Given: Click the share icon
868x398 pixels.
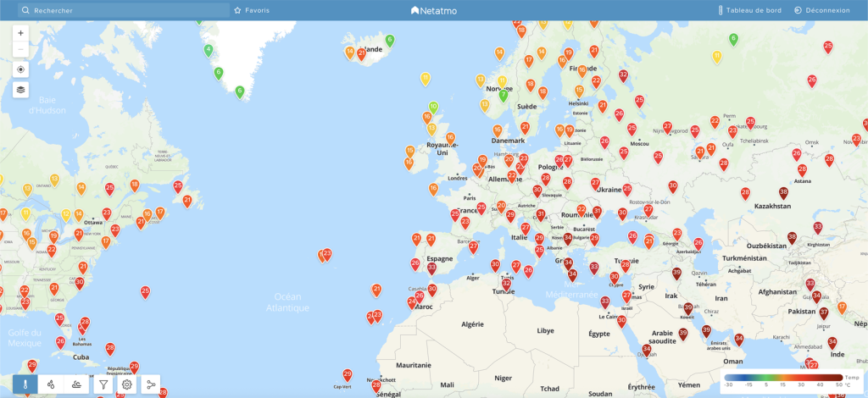Looking at the screenshot, I should tap(151, 384).
